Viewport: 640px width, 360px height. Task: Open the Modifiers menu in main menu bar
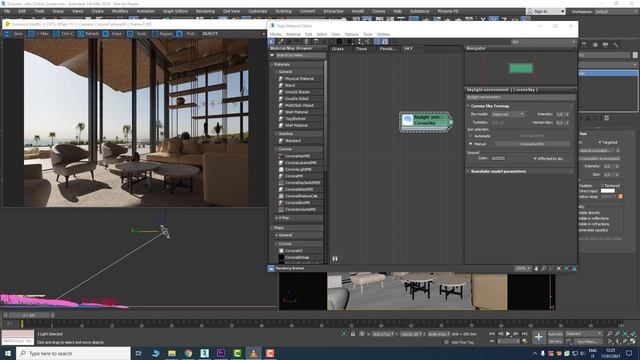(x=120, y=11)
